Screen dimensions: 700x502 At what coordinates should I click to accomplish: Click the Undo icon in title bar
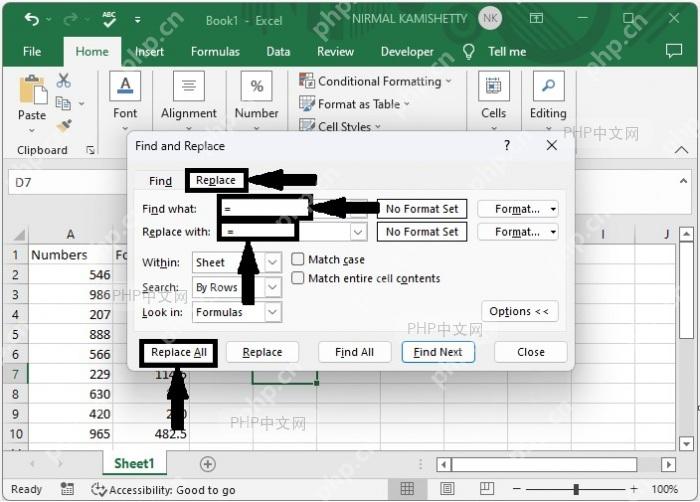tap(32, 19)
